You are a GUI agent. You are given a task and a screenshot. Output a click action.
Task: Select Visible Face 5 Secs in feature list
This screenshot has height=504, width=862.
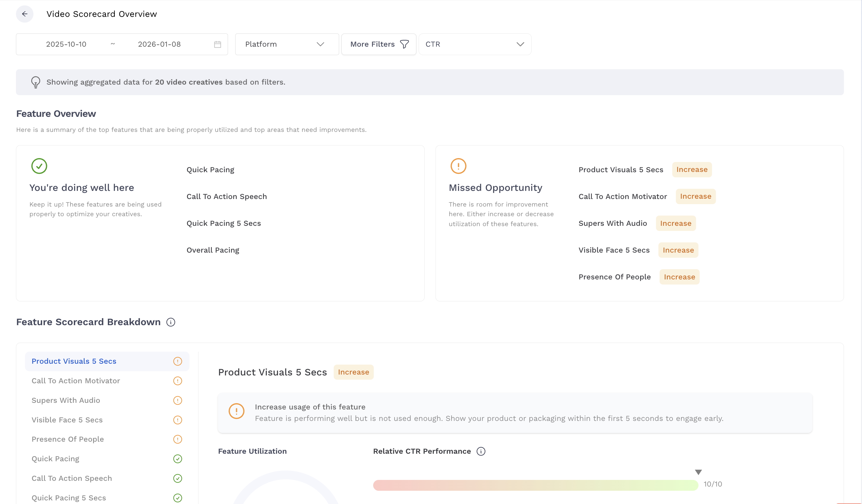point(67,420)
